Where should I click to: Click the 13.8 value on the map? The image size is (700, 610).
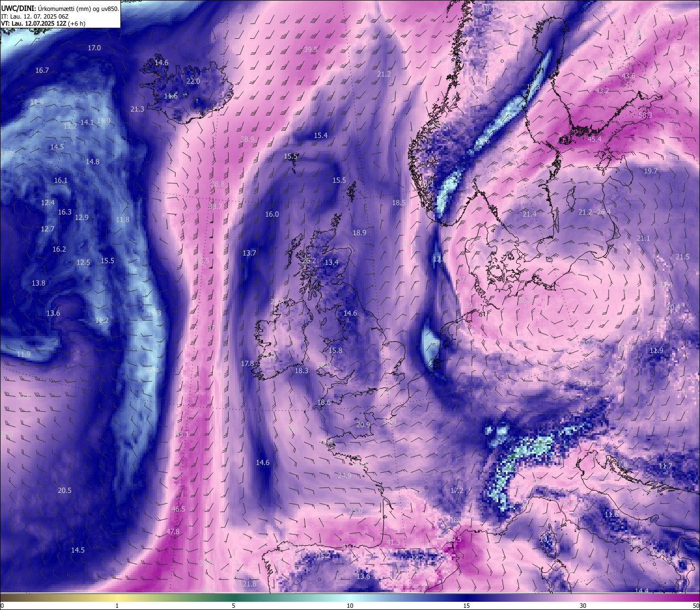pos(38,283)
